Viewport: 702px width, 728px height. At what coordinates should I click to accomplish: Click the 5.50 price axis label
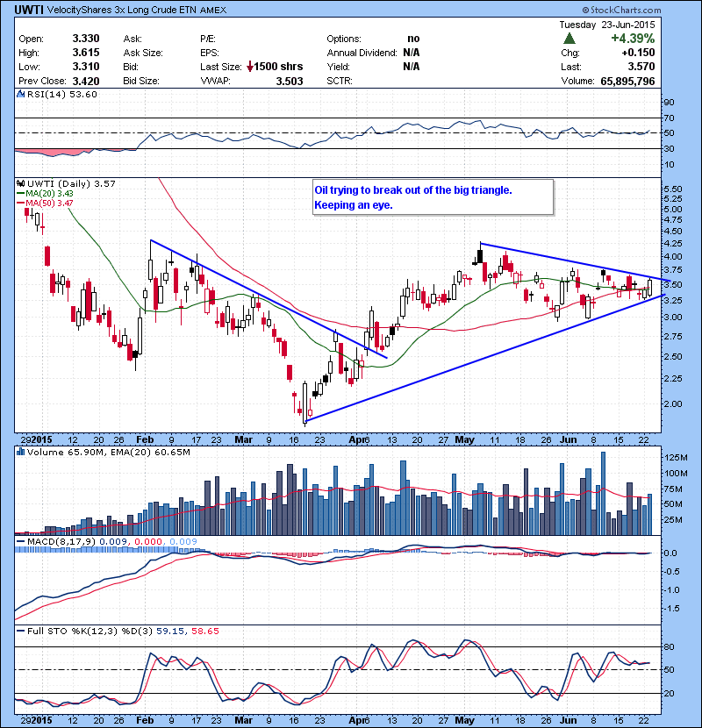tap(673, 189)
